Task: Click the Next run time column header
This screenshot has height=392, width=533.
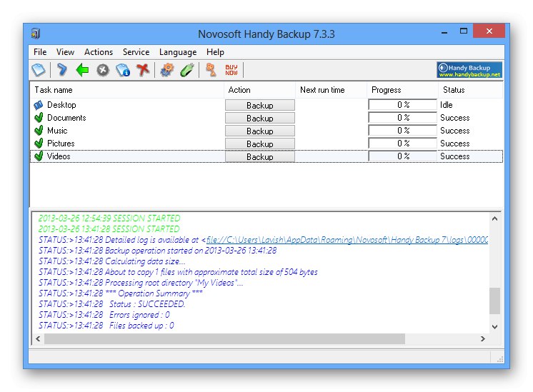Action: tap(331, 90)
